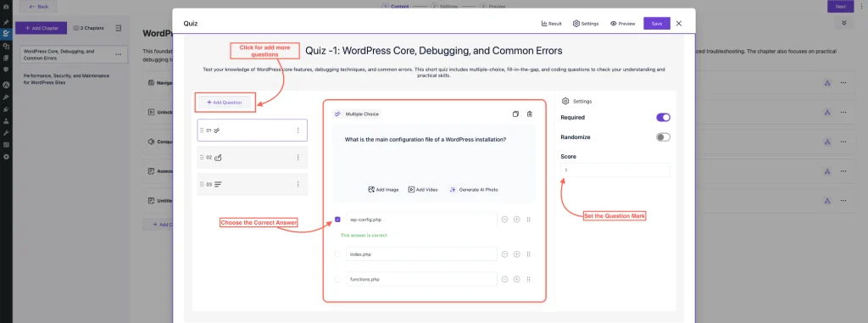Viewport: 868px width, 323px height.
Task: Click the question text about main configuration file
Action: [426, 140]
